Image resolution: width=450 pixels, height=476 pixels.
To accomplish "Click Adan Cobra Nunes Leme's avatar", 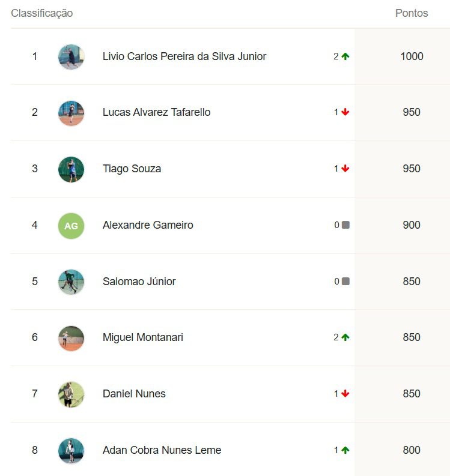I will 71,451.
